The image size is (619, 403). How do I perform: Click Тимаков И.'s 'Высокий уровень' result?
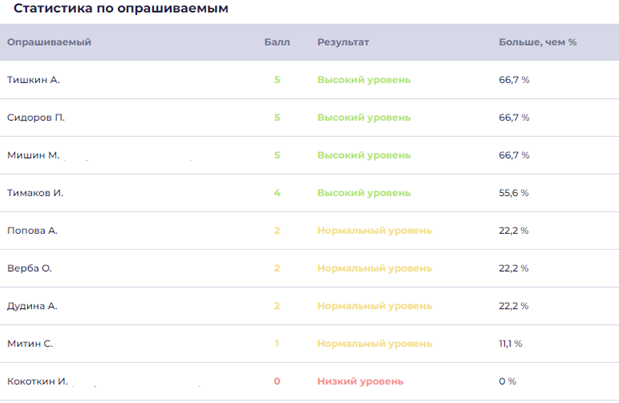pyautogui.click(x=363, y=193)
